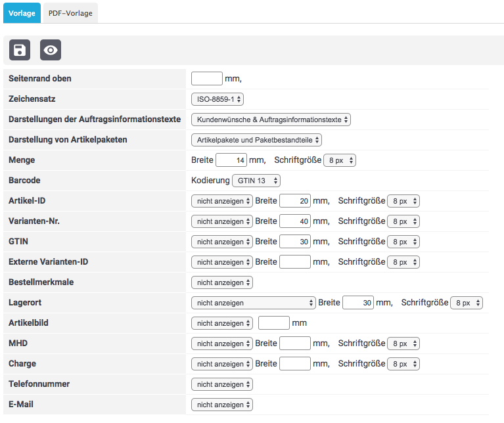Open E-Mail display dropdown

[x=221, y=405]
